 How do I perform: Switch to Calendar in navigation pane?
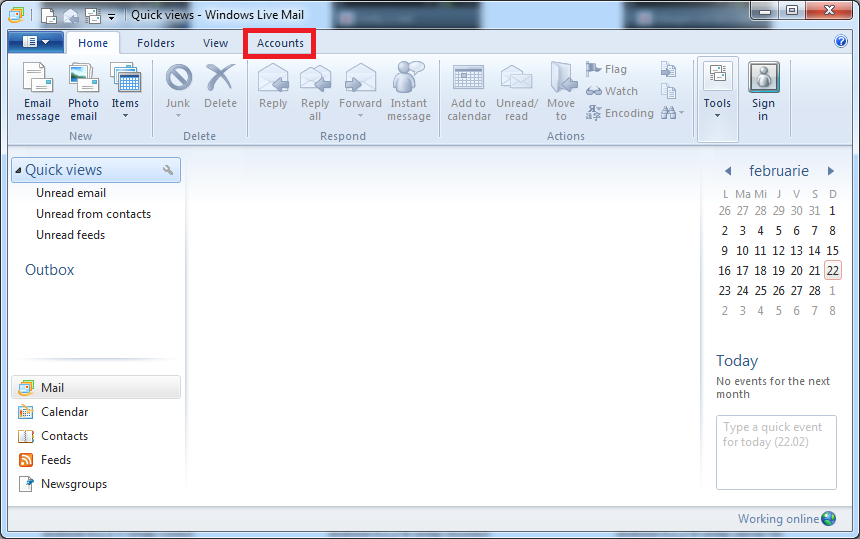64,412
